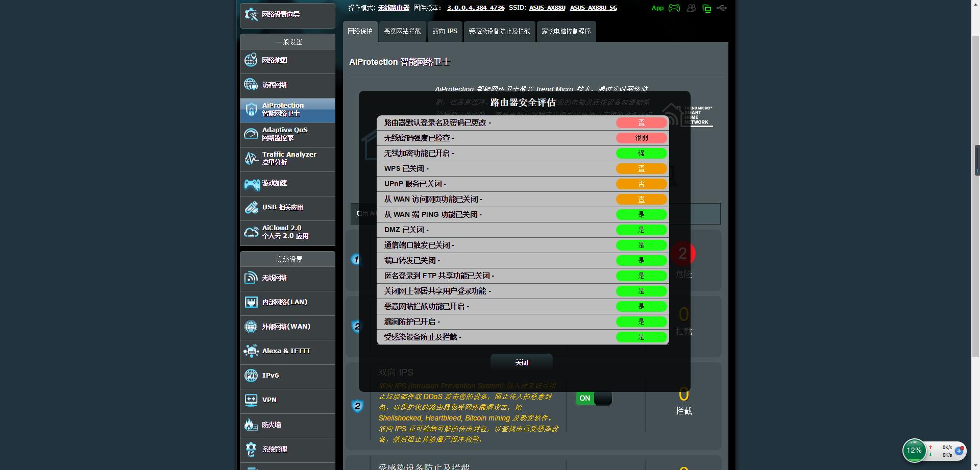This screenshot has width=980, height=470.
Task: Open 内部网络(LAN) icon
Action: point(251,302)
